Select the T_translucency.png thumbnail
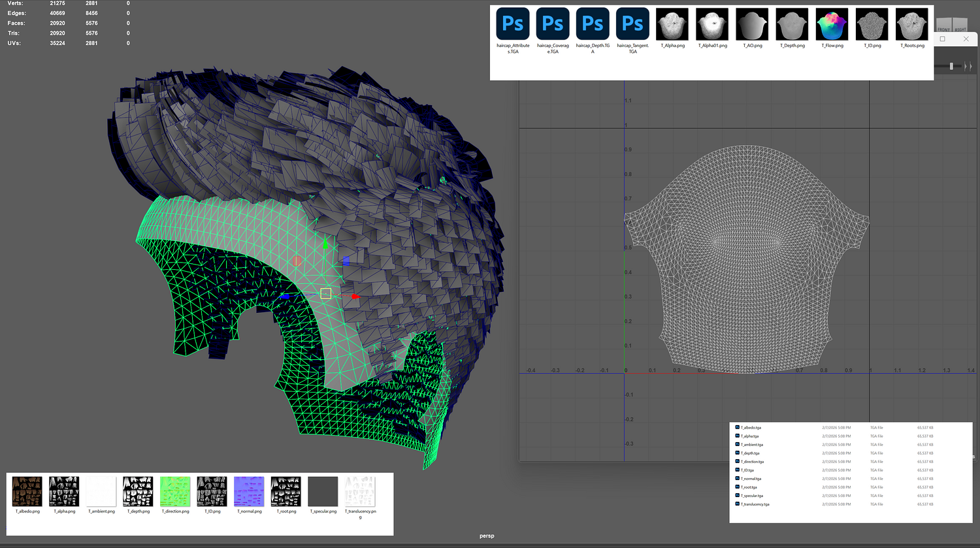 (x=360, y=491)
